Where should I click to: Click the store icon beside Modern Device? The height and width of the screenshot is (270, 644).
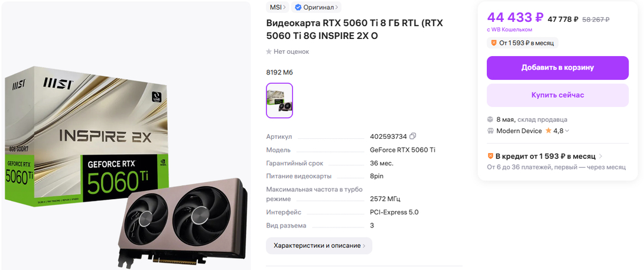(490, 131)
